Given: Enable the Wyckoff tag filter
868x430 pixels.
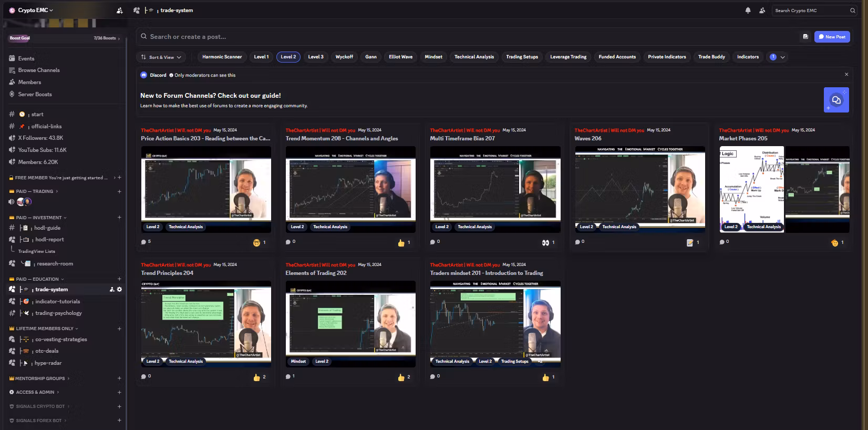Looking at the screenshot, I should click(344, 57).
